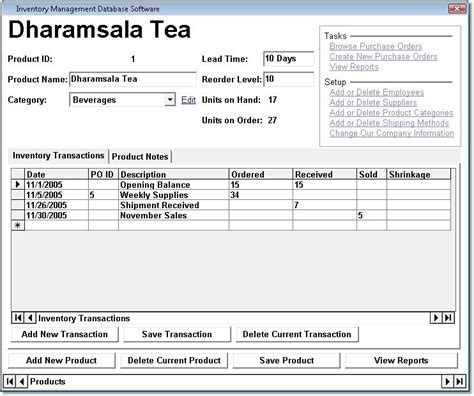
Task: Open the Edit link beside Category
Action: click(188, 100)
